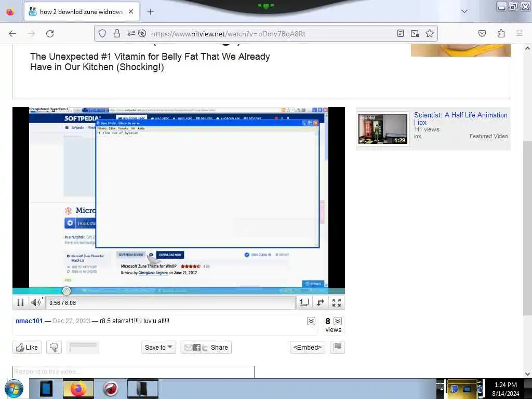Click the Embed button
Viewport: 532px width, 399px height.
(308, 348)
